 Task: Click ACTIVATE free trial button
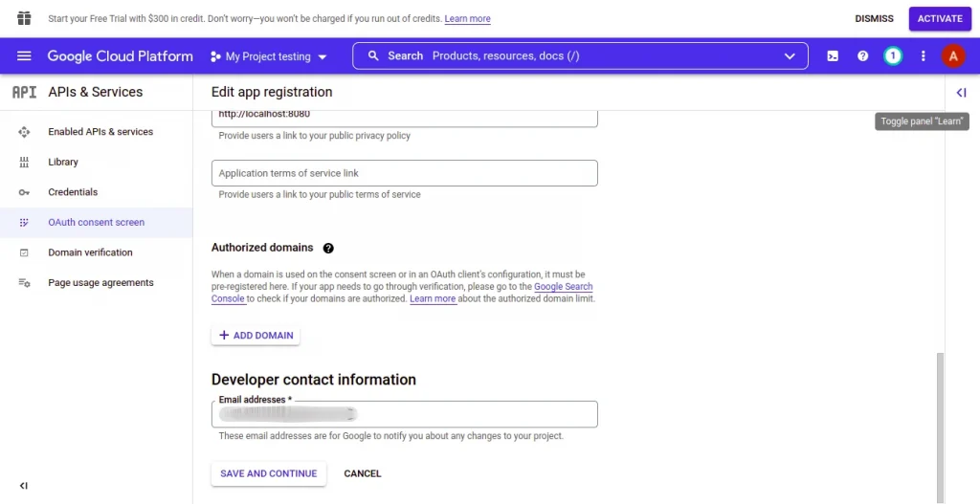[940, 19]
